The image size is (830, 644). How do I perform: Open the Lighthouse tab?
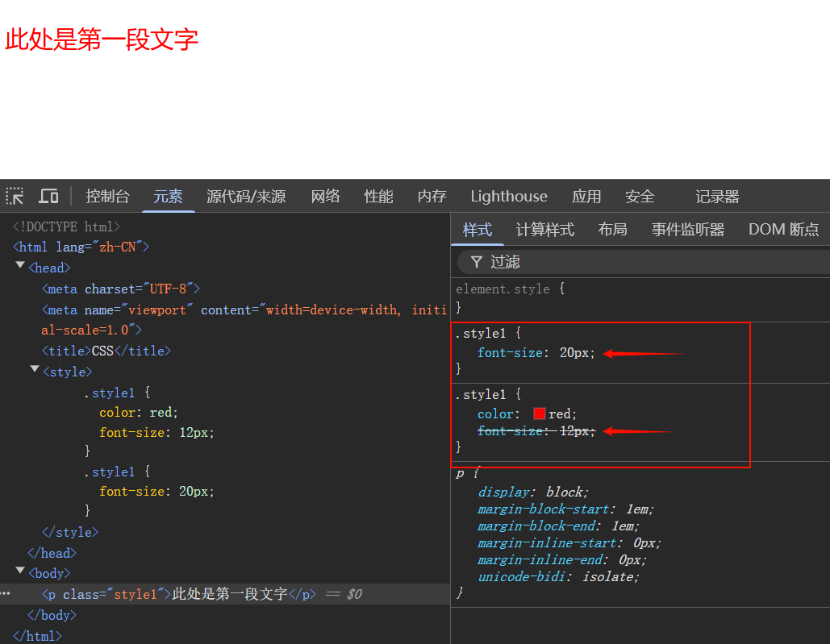click(x=509, y=197)
